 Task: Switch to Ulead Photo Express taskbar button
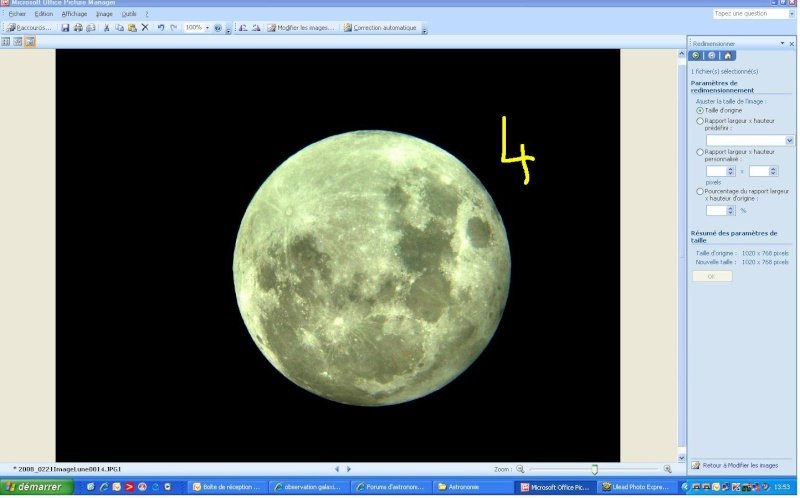point(637,488)
